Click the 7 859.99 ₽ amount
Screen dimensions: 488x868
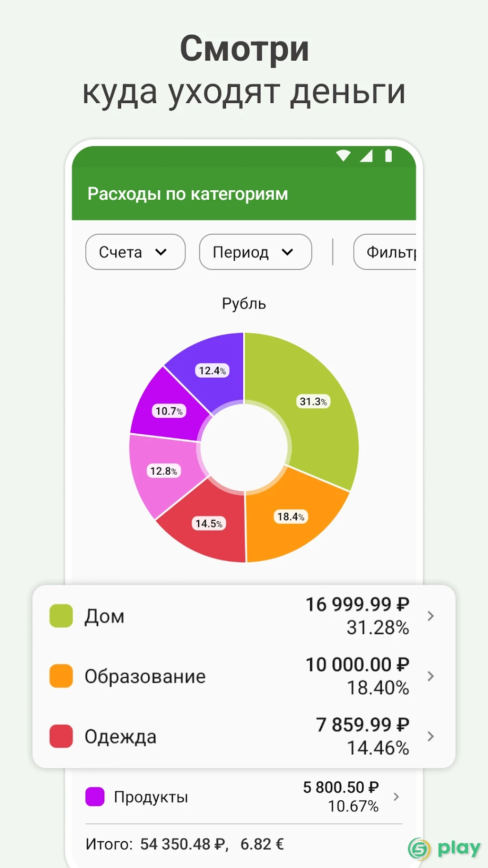(x=363, y=724)
